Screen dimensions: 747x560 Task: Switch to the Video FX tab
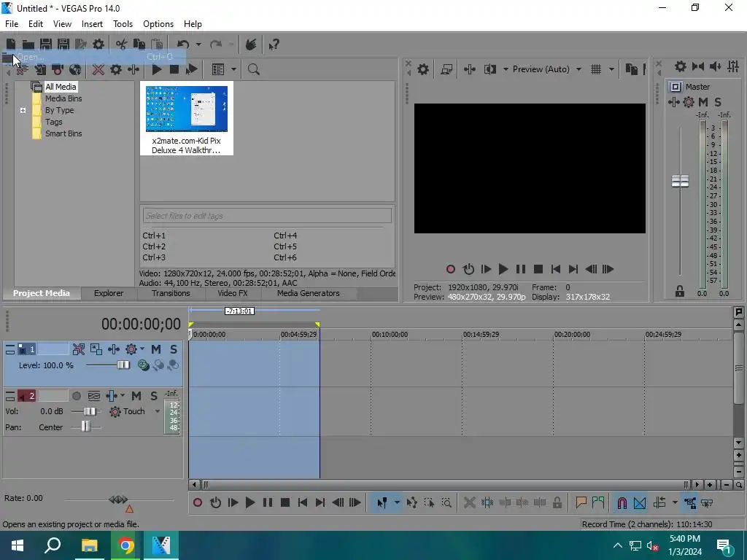pyautogui.click(x=233, y=293)
